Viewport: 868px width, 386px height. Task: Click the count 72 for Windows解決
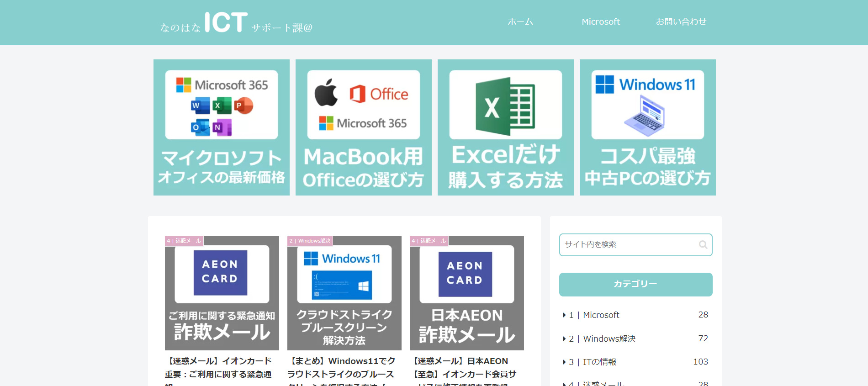703,338
